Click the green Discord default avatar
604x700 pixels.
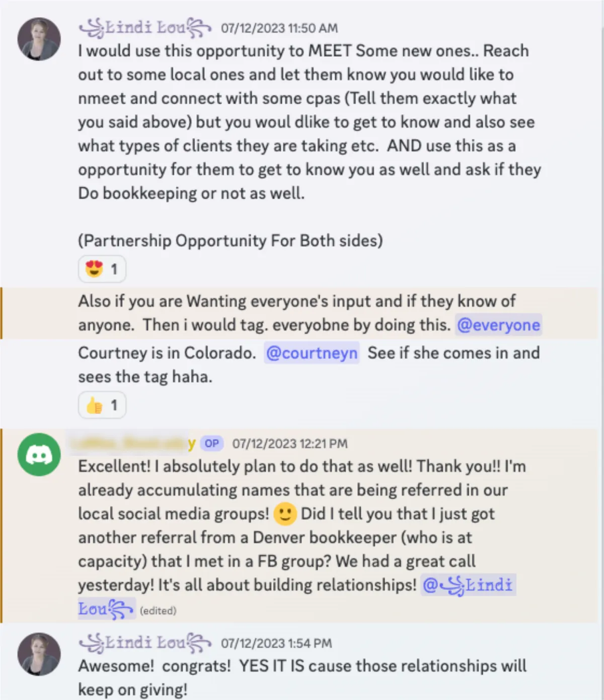coord(39,455)
